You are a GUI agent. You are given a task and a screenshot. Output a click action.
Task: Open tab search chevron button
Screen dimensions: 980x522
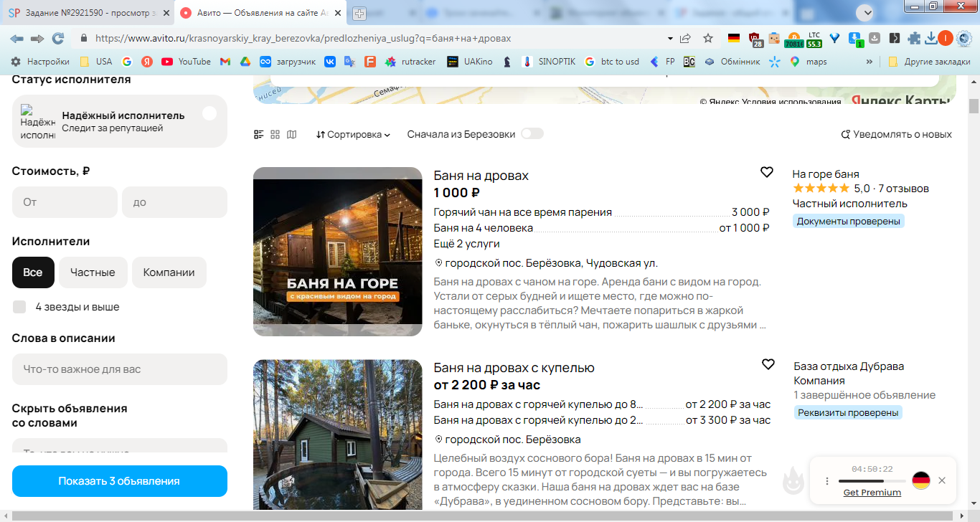tap(867, 12)
